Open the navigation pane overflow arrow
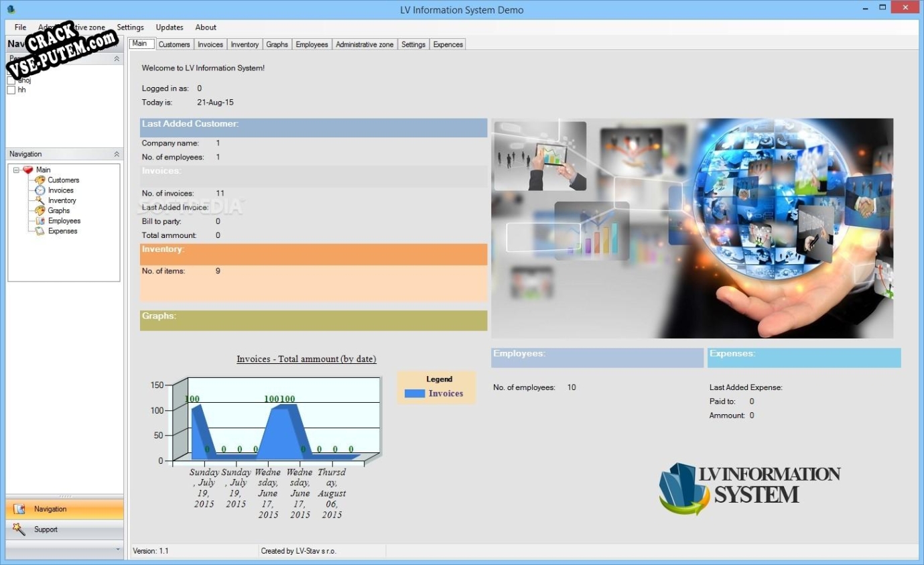 click(118, 549)
